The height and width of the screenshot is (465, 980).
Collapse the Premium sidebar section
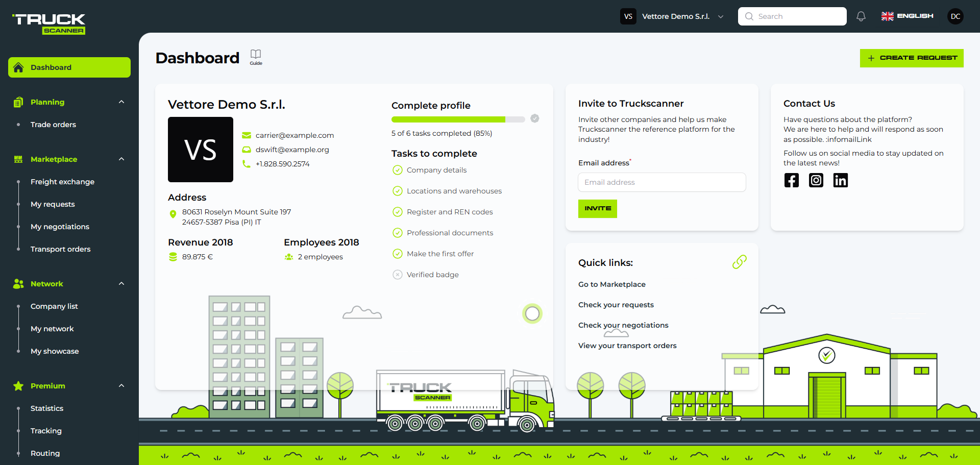click(121, 386)
